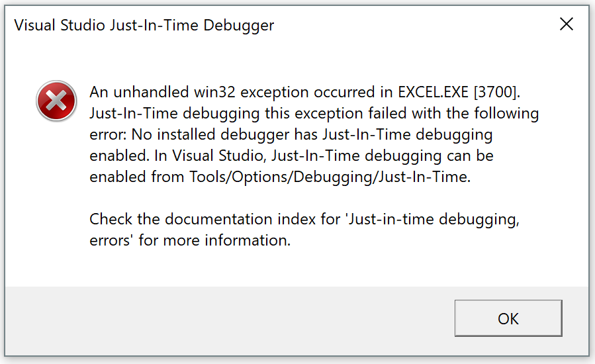Close the Just-In-Time Debugger dialog

[x=566, y=24]
